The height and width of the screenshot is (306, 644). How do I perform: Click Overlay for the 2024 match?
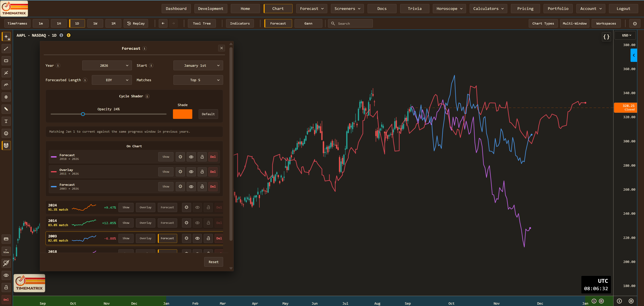pos(146,207)
